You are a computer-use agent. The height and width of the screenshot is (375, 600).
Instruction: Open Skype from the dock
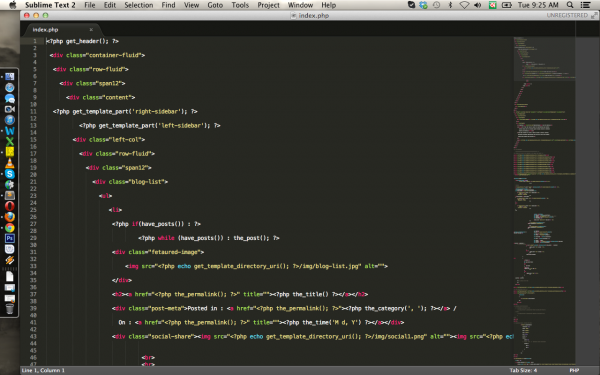click(10, 174)
